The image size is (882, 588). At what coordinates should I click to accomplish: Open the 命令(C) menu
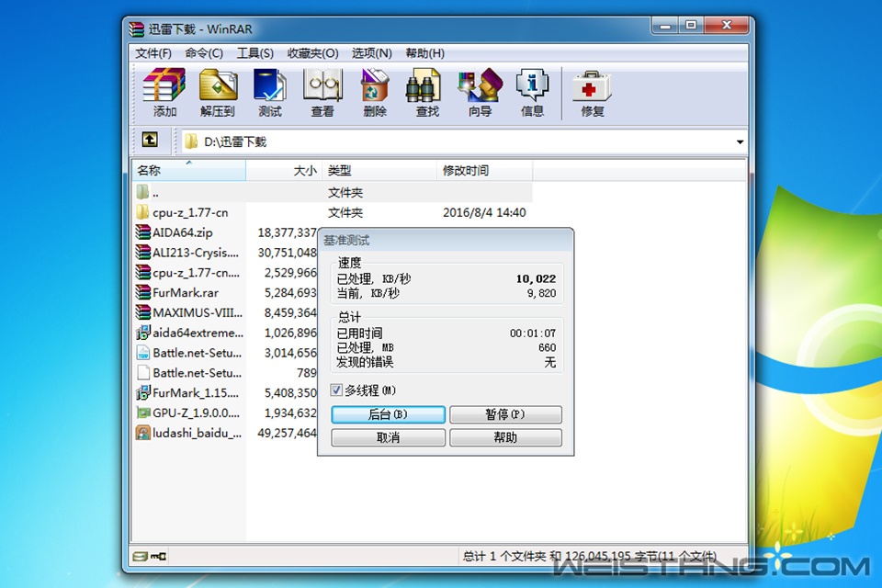pyautogui.click(x=204, y=53)
